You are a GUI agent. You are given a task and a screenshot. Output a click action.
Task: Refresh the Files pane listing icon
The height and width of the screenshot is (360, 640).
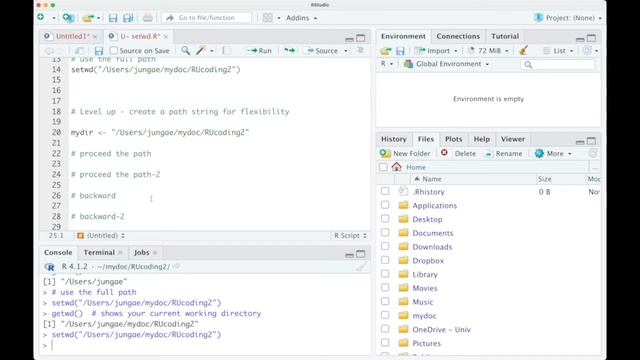point(593,153)
